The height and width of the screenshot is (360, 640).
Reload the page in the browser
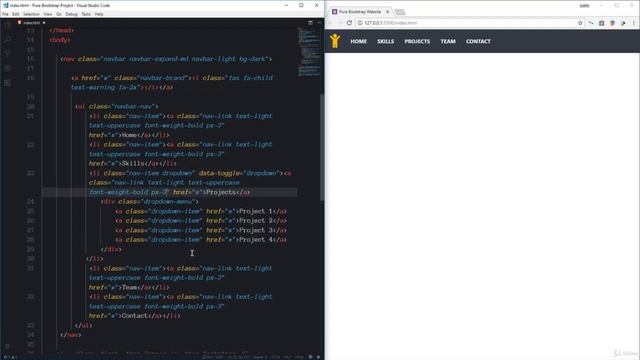click(349, 23)
